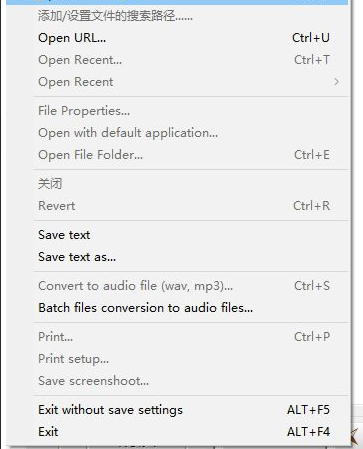
Task: Select Exit without save settings
Action: coord(177,410)
